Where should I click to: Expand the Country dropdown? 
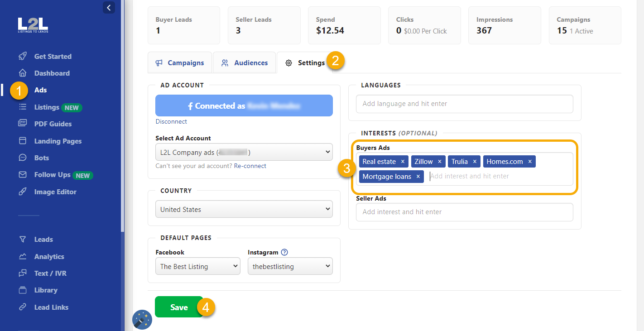[244, 210]
